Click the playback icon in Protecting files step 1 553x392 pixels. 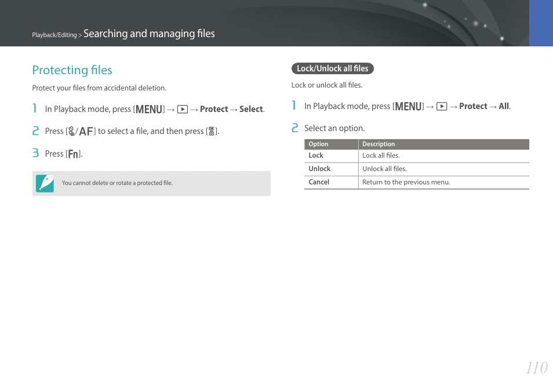coord(183,110)
